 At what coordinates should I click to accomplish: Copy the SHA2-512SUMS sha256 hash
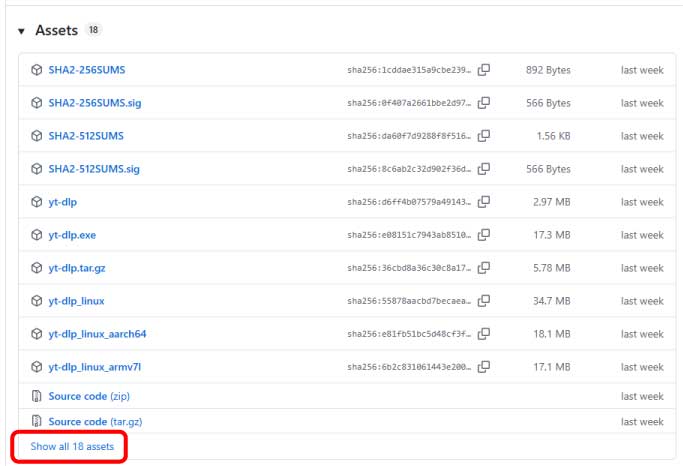[x=484, y=136]
